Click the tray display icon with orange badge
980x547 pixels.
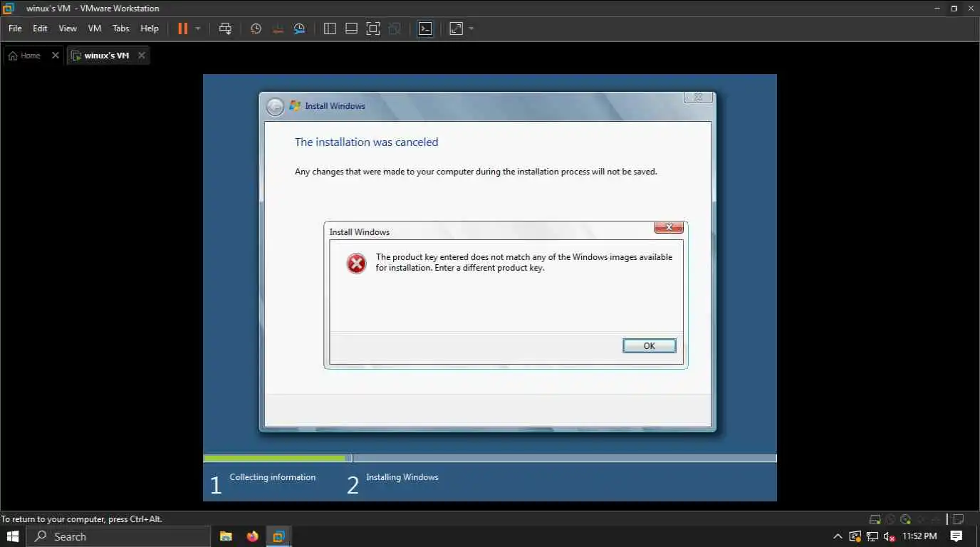pyautogui.click(x=855, y=536)
